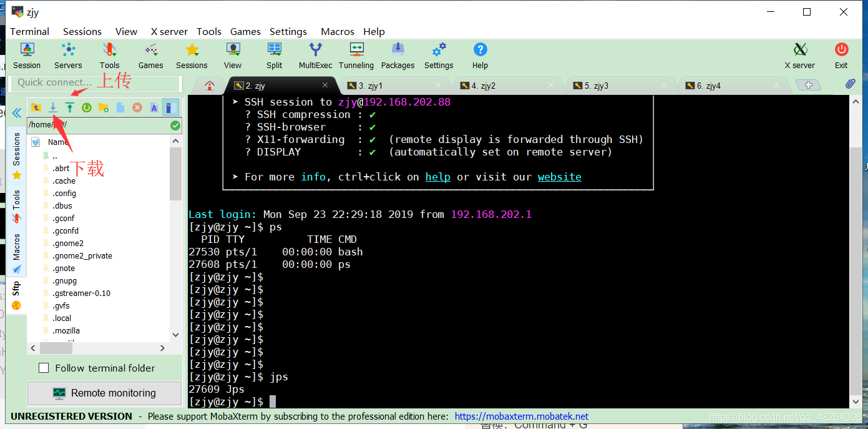Viewport: 868px width, 429px height.
Task: Confirm path with the green checkmark
Action: pyautogui.click(x=175, y=126)
